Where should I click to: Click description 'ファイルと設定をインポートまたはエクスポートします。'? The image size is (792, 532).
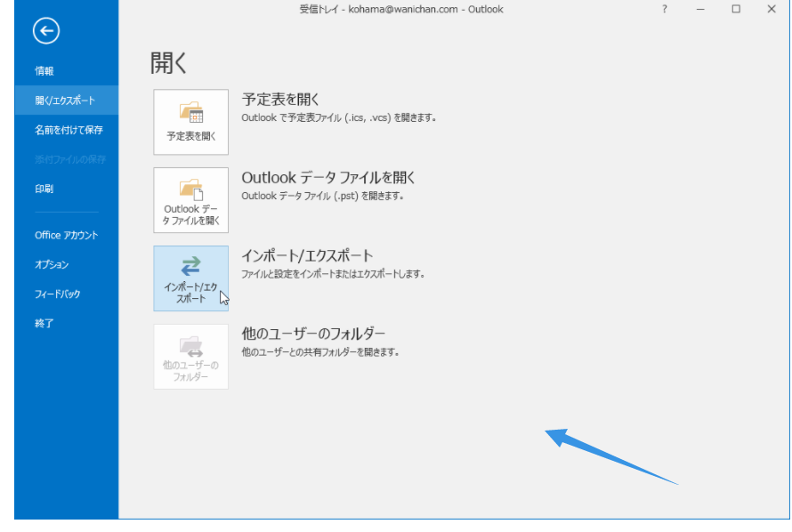click(x=334, y=275)
